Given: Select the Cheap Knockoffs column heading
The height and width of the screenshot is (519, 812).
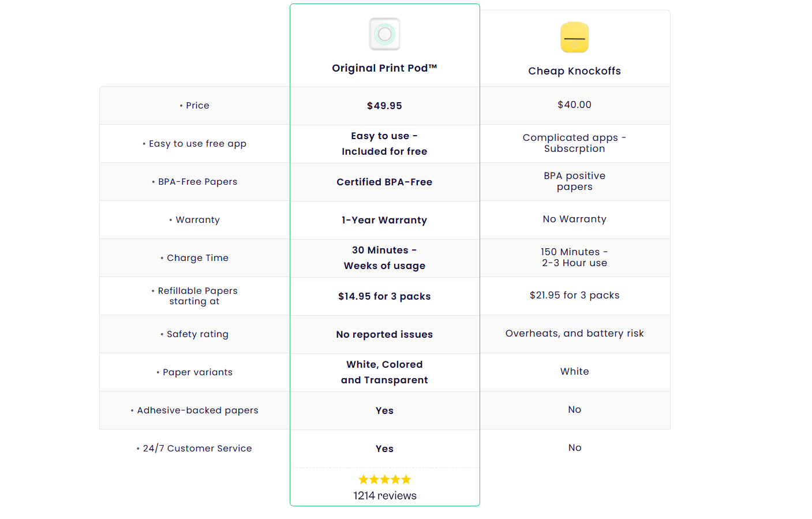Looking at the screenshot, I should click(x=574, y=71).
